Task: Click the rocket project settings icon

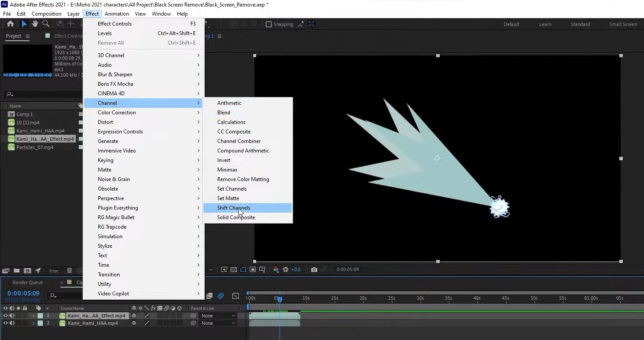Action: point(38,271)
